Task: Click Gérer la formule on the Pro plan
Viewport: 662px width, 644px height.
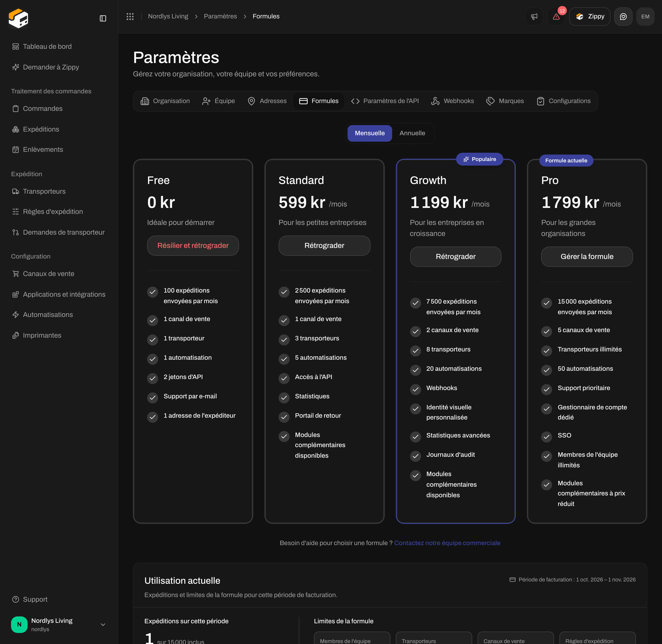Action: (587, 257)
